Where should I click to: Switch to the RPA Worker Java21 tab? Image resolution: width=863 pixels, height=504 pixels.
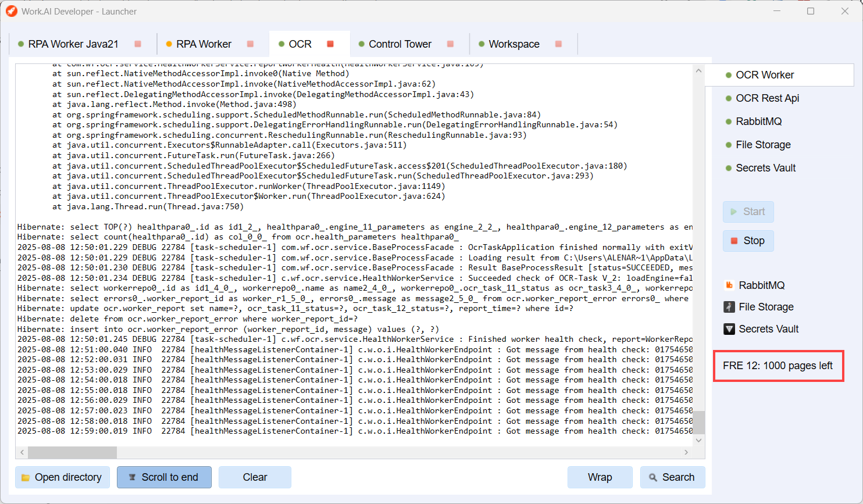(73, 44)
